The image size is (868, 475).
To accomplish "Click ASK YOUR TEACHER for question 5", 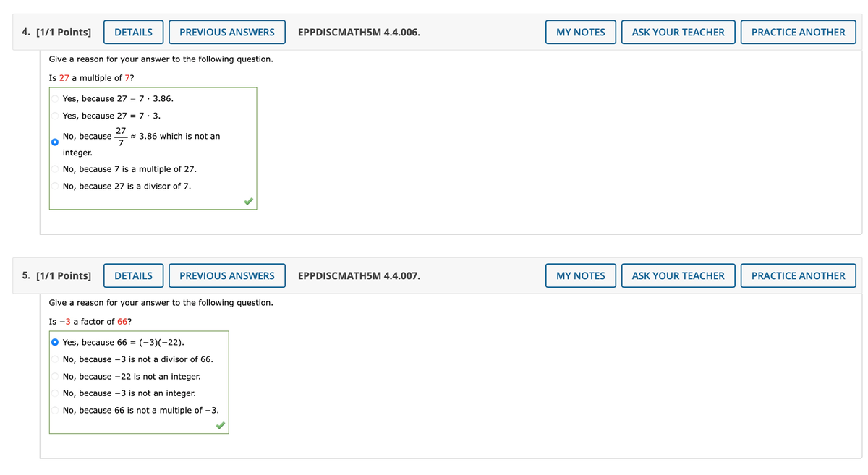I will pos(678,275).
